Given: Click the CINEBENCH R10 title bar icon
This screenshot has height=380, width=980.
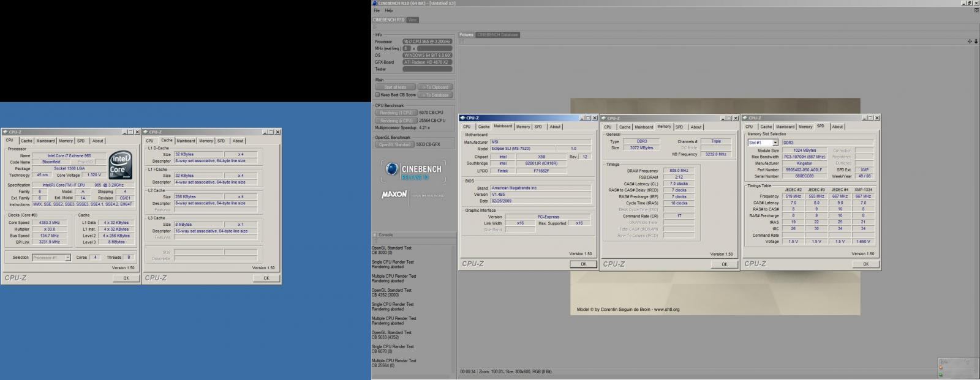Looking at the screenshot, I should click(375, 3).
